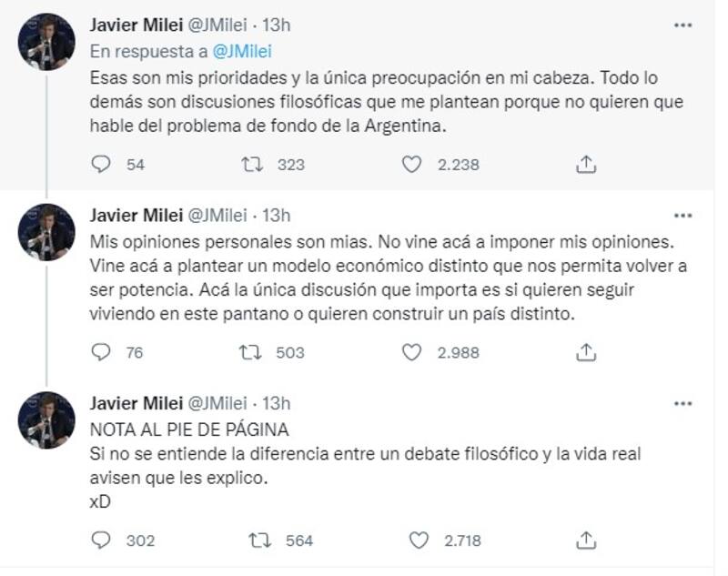Open the '13h' timestamp of third tweet
The width and height of the screenshot is (728, 576).
tap(276, 403)
